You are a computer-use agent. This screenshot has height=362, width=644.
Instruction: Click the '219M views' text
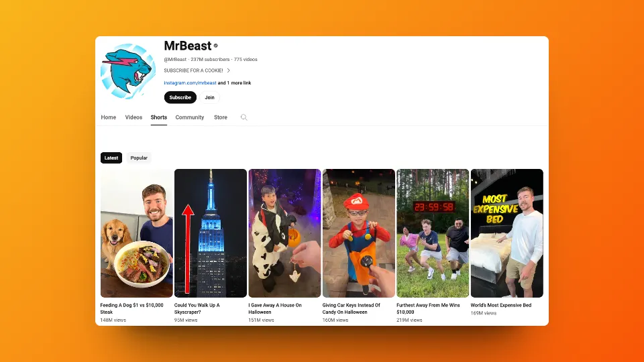click(409, 320)
